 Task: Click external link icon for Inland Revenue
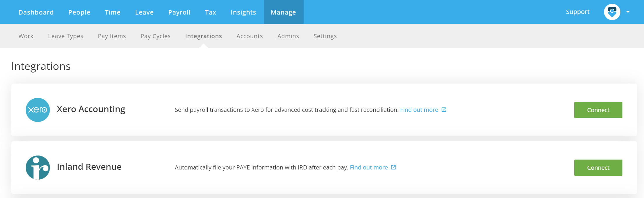pyautogui.click(x=393, y=167)
